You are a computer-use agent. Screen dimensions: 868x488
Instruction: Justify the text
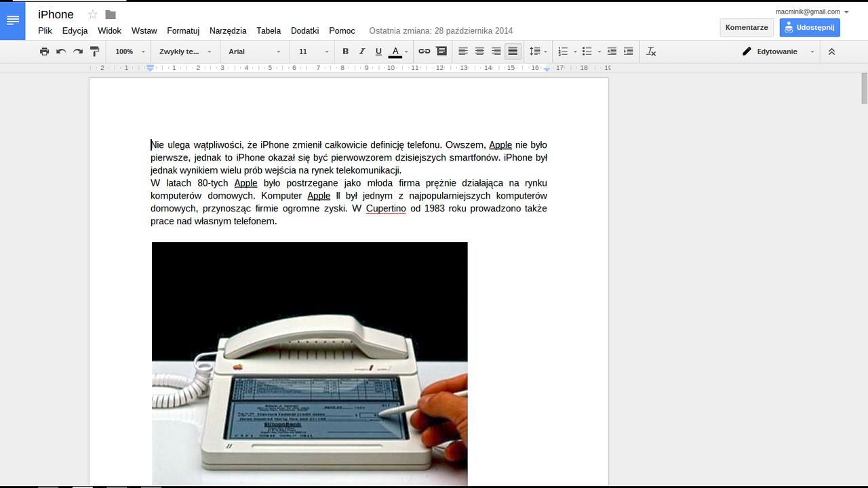513,52
